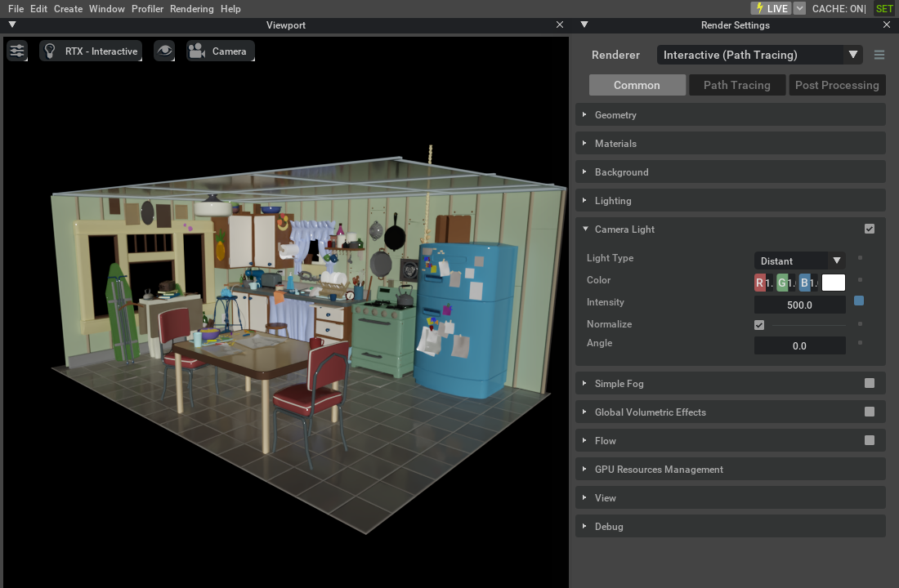Open dropdown arrow next to LIVE

pyautogui.click(x=800, y=8)
